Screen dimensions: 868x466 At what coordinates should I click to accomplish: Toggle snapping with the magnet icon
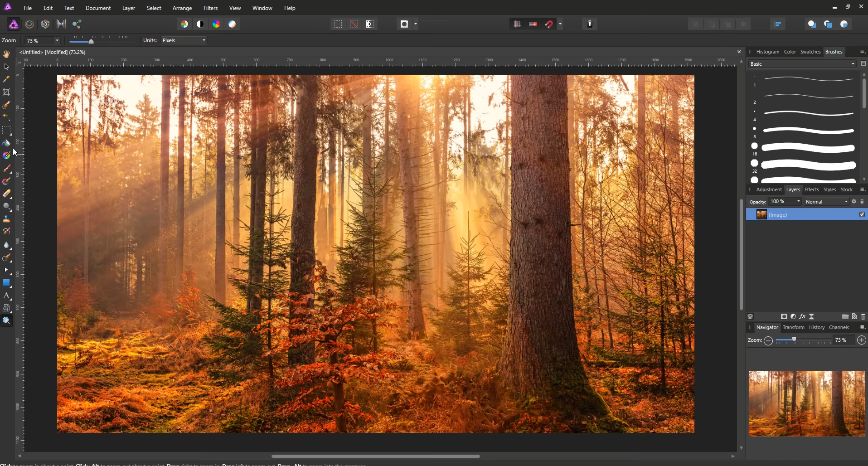(x=549, y=24)
